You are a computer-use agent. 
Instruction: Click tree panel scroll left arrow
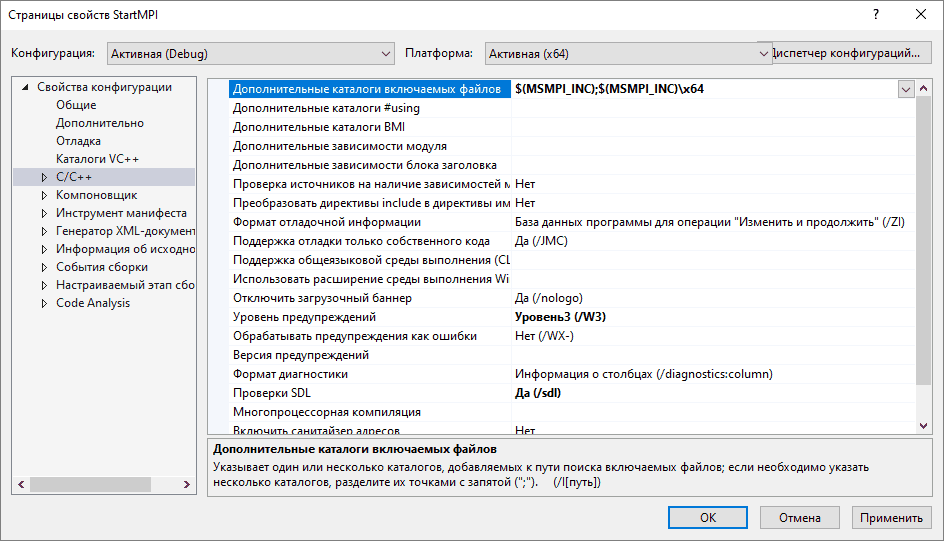(x=21, y=484)
